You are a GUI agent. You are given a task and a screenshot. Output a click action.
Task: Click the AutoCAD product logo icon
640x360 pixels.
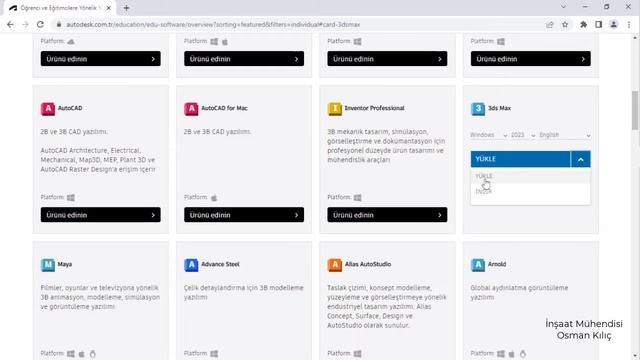pyautogui.click(x=48, y=109)
